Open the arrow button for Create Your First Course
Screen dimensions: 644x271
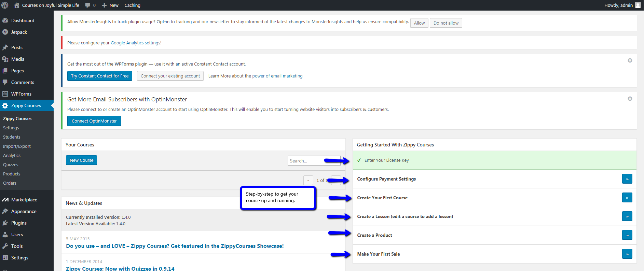tap(627, 198)
